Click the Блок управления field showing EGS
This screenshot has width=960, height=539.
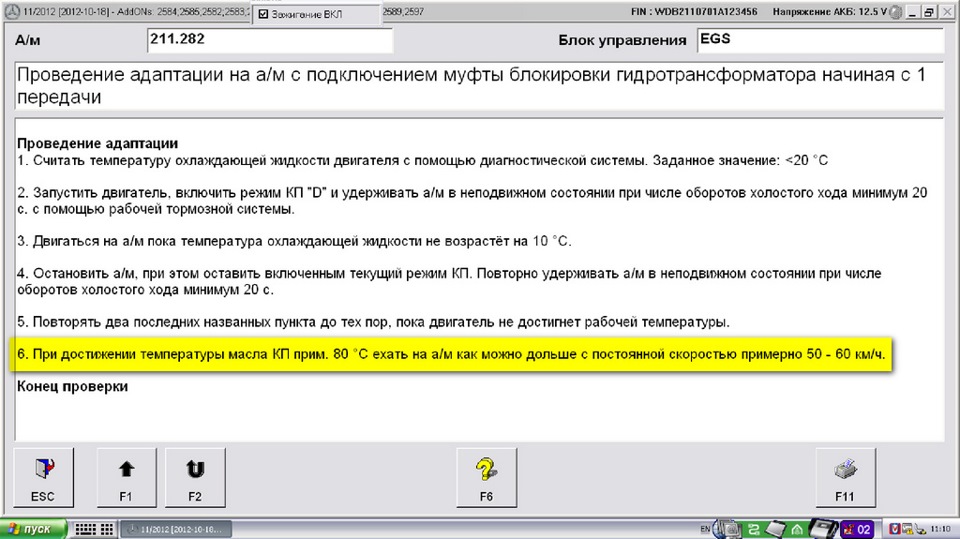820,40
